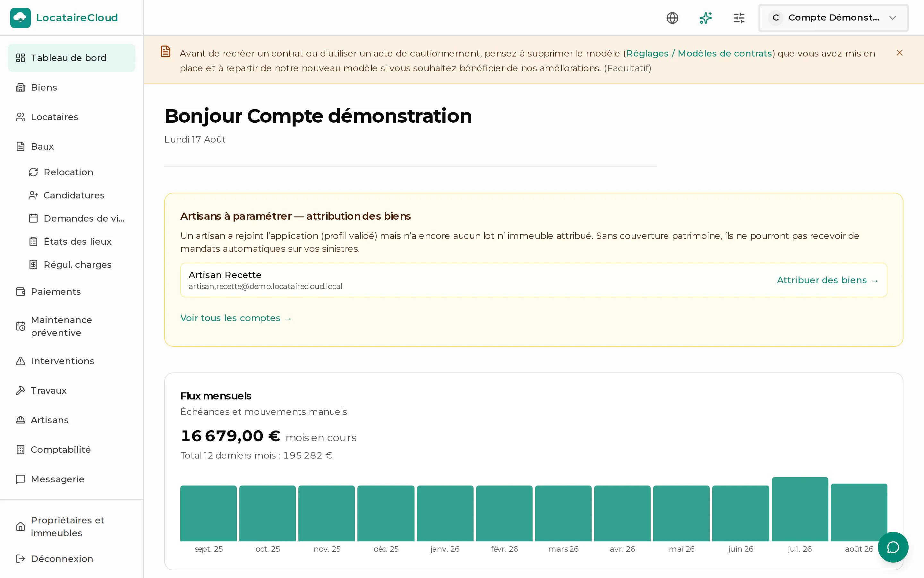Open the language globe icon

[672, 18]
